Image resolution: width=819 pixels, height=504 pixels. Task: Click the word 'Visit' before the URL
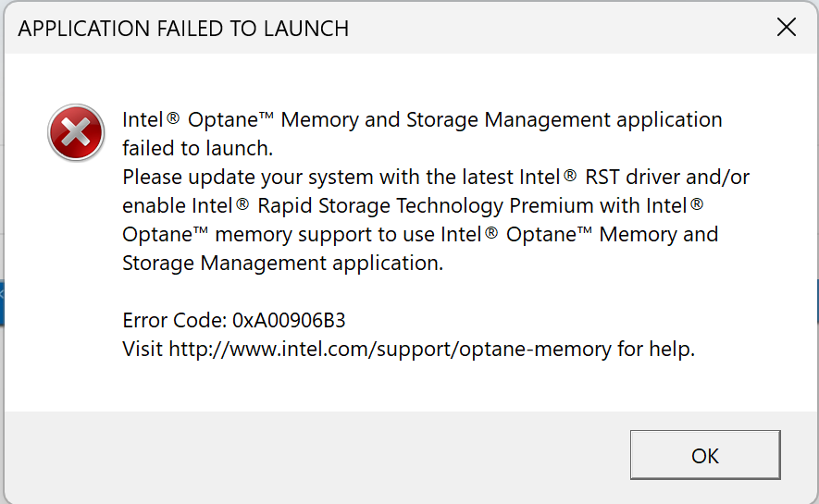pyautogui.click(x=143, y=350)
